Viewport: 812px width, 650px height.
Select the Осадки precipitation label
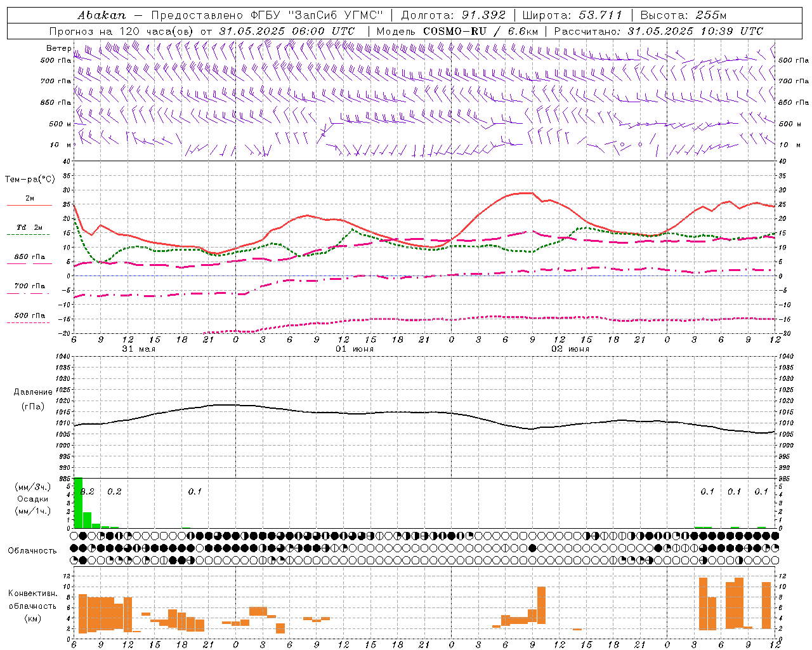32,499
